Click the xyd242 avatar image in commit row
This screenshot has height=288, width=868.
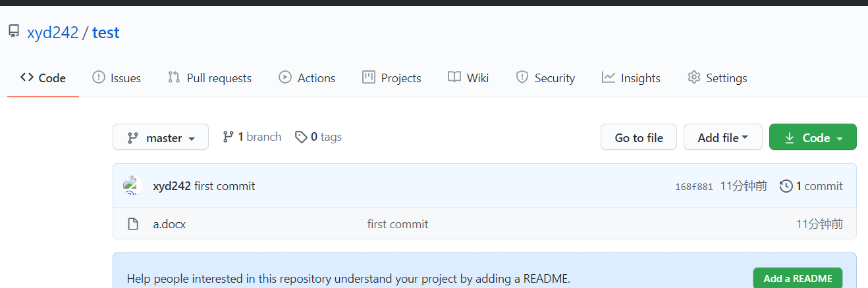132,186
